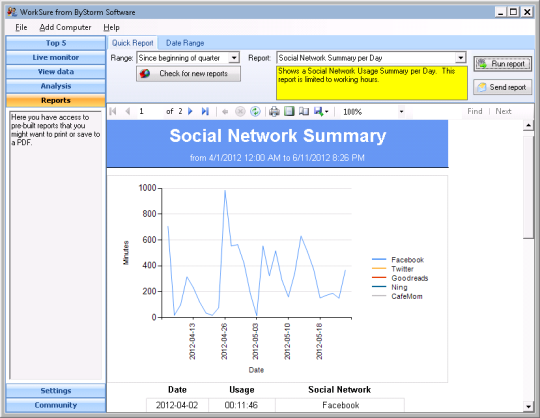
Task: Open page setup icon
Action: (x=304, y=111)
